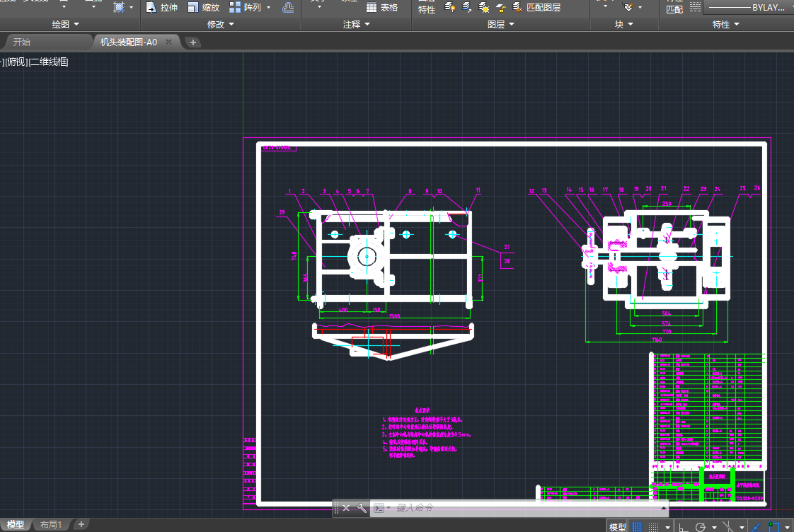The width and height of the screenshot is (794, 532).
Task: Click part balloon number 28
Action: click(507, 261)
